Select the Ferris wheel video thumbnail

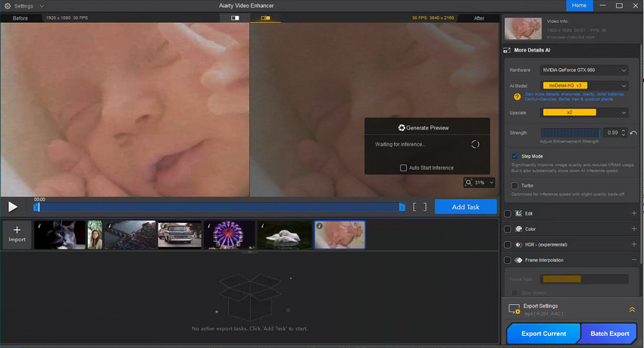(x=229, y=234)
